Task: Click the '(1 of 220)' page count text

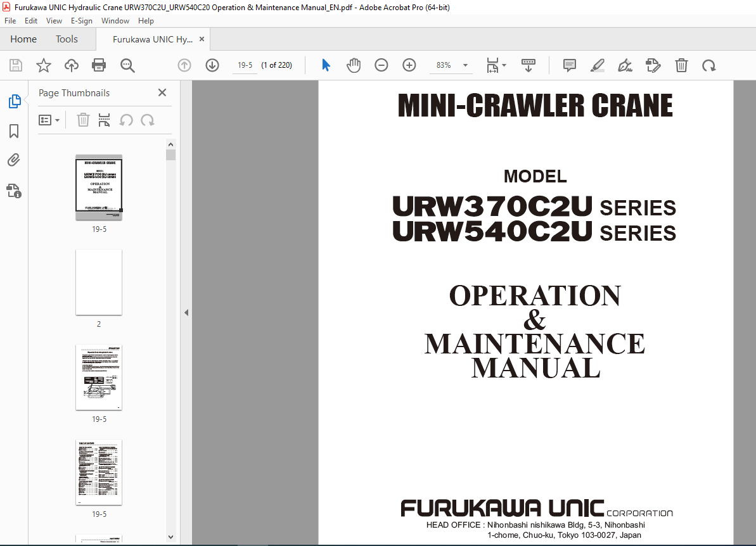Action: 277,65
